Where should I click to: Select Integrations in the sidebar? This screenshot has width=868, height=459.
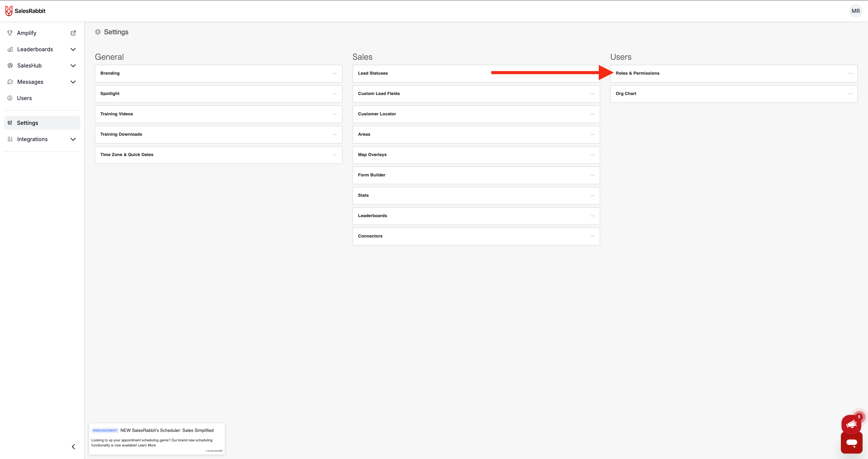pyautogui.click(x=42, y=139)
